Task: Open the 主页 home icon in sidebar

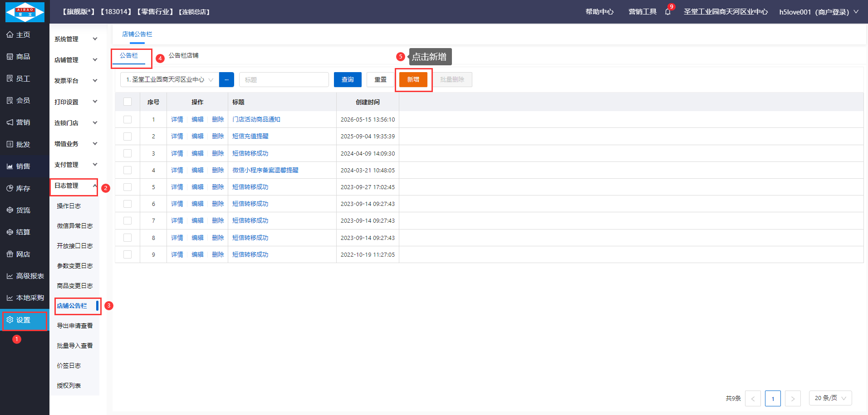Action: click(x=10, y=34)
